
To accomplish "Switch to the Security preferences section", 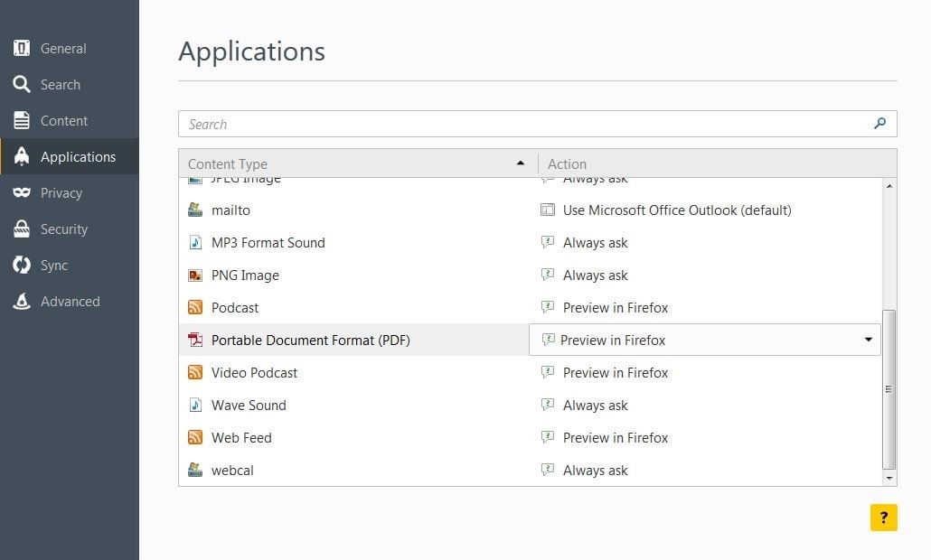I will pyautogui.click(x=70, y=229).
